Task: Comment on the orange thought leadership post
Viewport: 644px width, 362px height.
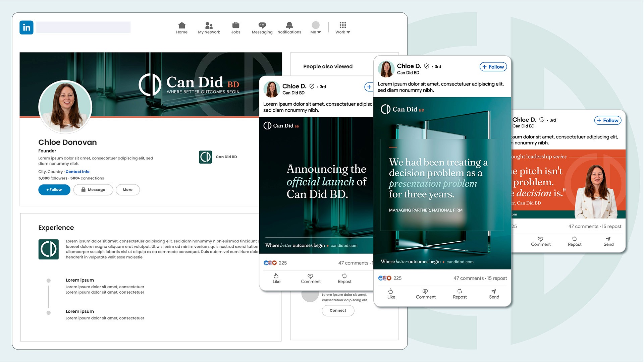Action: [541, 241]
